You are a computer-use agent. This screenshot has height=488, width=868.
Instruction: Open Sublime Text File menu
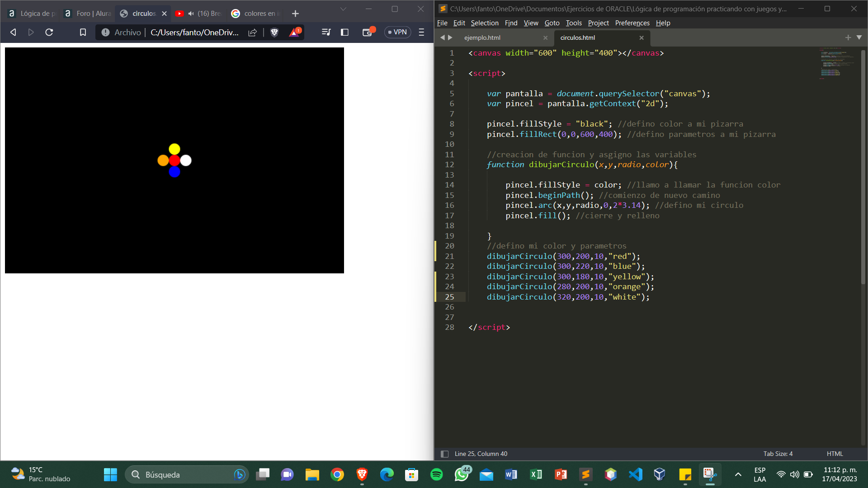point(442,23)
